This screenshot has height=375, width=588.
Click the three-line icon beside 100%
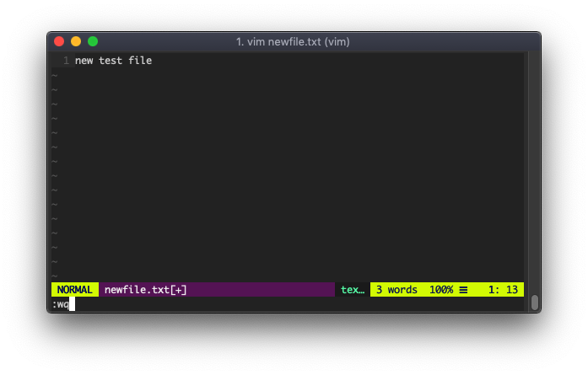(x=463, y=290)
